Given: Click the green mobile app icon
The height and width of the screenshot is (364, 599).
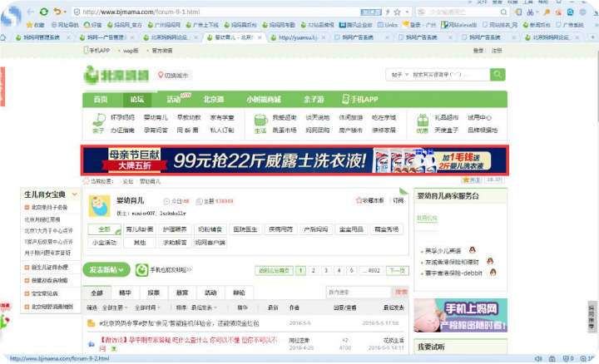Looking at the screenshot, I should pyautogui.click(x=141, y=270).
